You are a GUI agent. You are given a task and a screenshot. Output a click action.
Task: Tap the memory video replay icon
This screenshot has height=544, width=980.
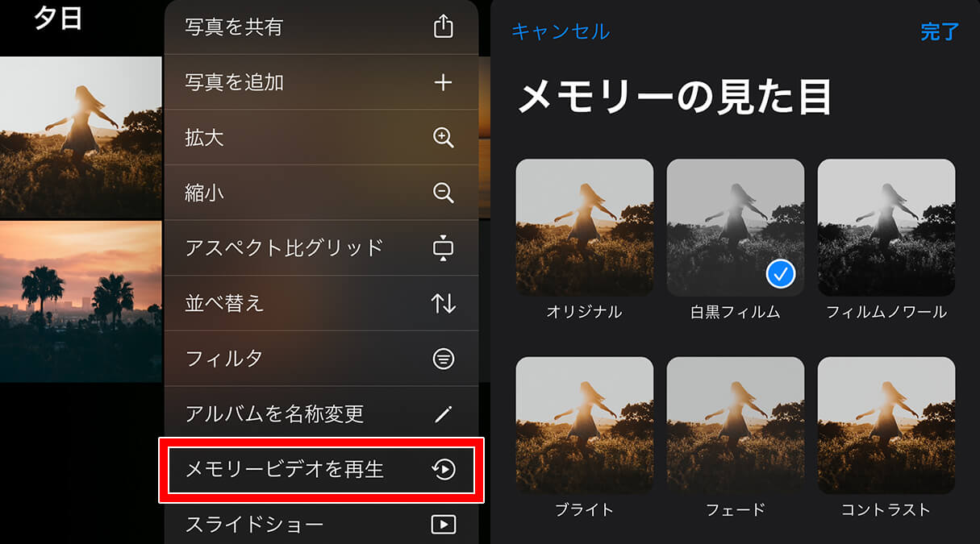(x=444, y=469)
